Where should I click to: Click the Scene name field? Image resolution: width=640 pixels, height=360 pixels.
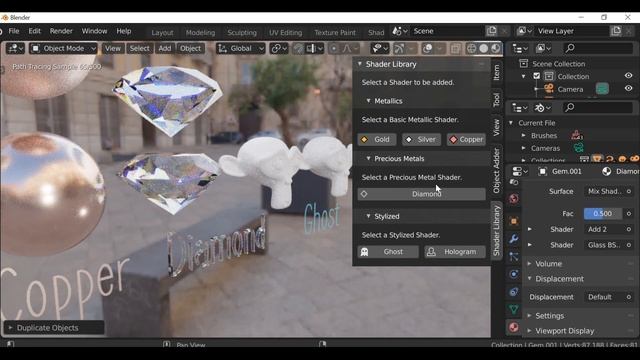click(446, 31)
